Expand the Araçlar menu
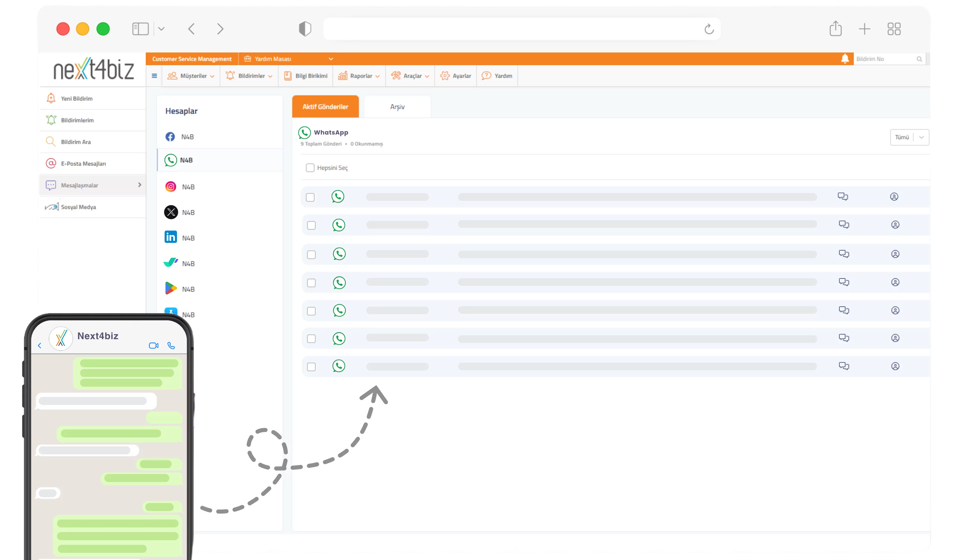970x560 pixels. (x=410, y=76)
